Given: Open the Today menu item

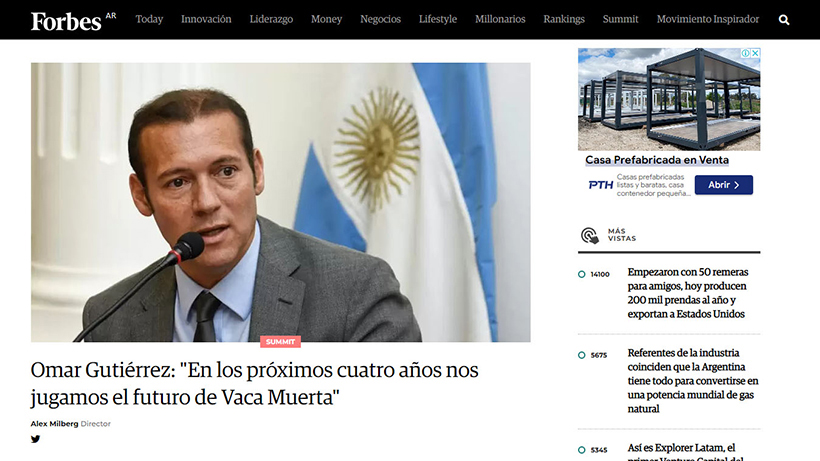Looking at the screenshot, I should click(x=149, y=19).
